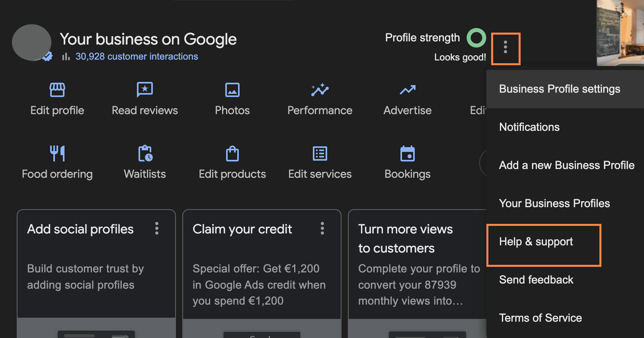Screen dimensions: 644x338
Task: Open Your Business Profiles menu entry
Action: (x=565, y=204)
